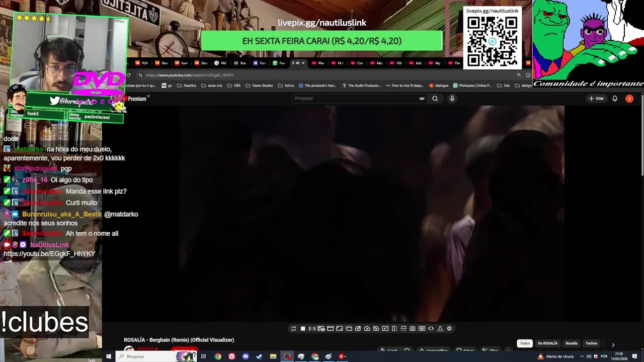The height and width of the screenshot is (362, 644).
Task: Switch to the My browser tab
Action: [x=435, y=63]
